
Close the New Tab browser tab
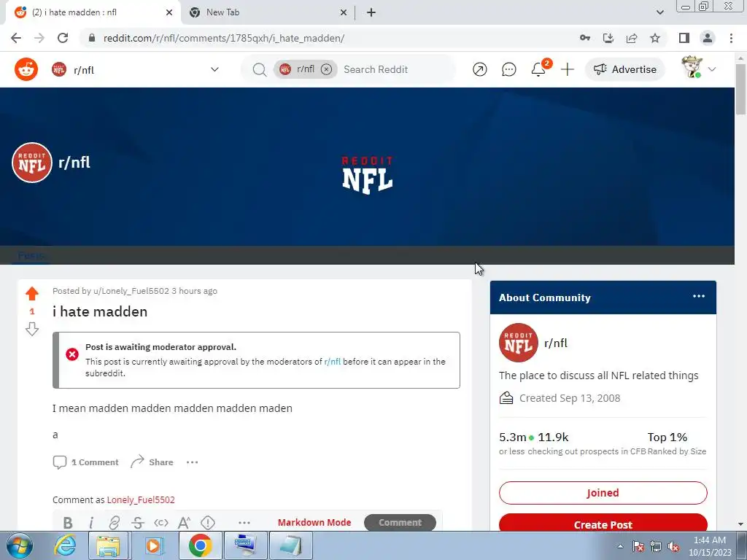(x=344, y=12)
